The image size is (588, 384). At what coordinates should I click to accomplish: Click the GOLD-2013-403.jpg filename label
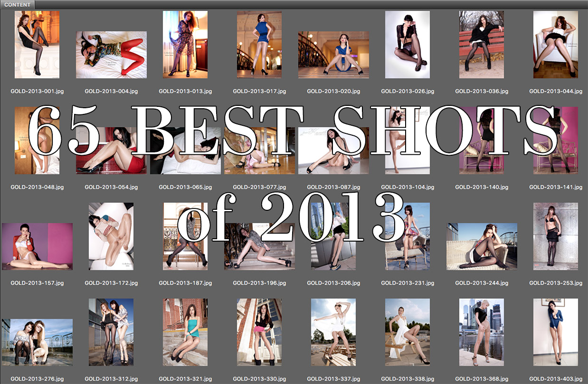coord(556,379)
